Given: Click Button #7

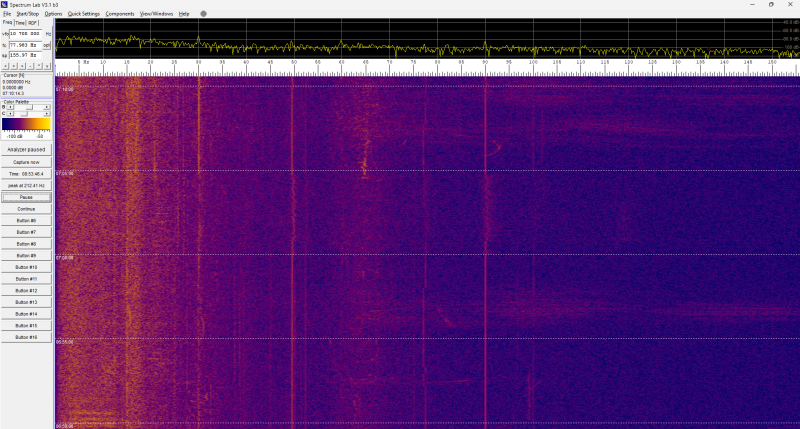Looking at the screenshot, I should click(x=26, y=232).
